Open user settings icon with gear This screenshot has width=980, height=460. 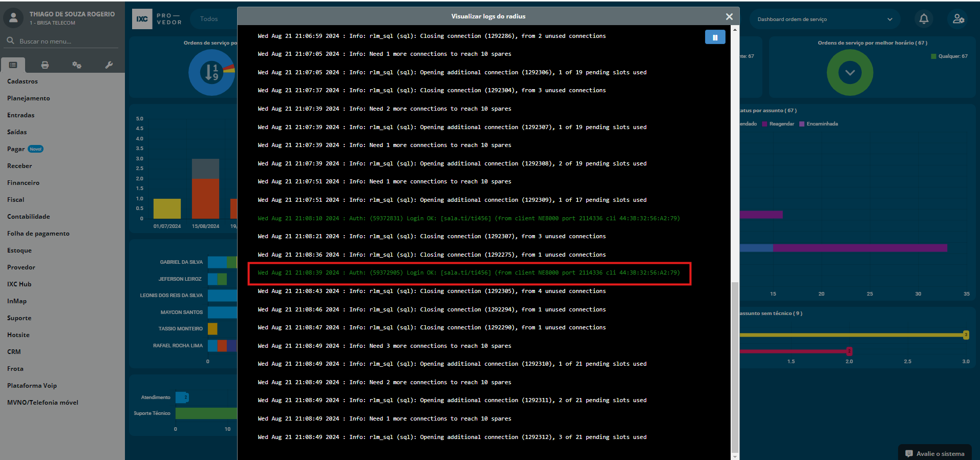[958, 19]
